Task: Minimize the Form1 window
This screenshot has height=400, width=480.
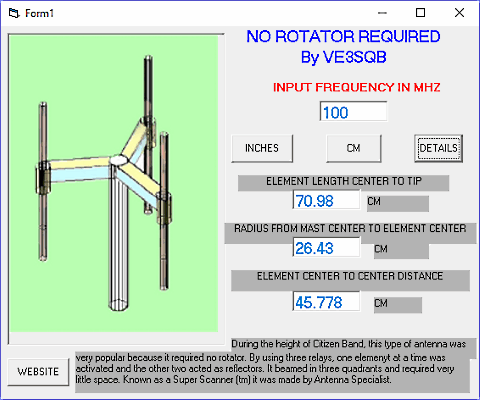Action: (x=382, y=13)
